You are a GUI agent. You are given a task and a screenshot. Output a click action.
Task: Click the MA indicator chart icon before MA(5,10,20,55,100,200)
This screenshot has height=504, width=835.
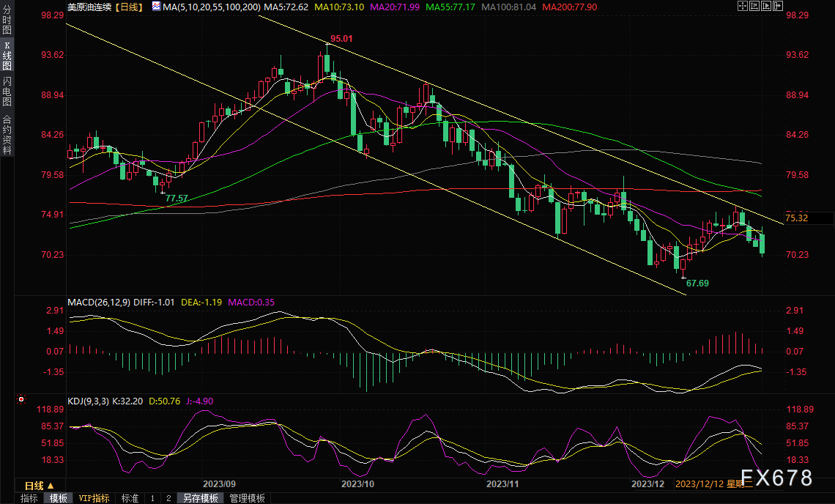pyautogui.click(x=156, y=7)
